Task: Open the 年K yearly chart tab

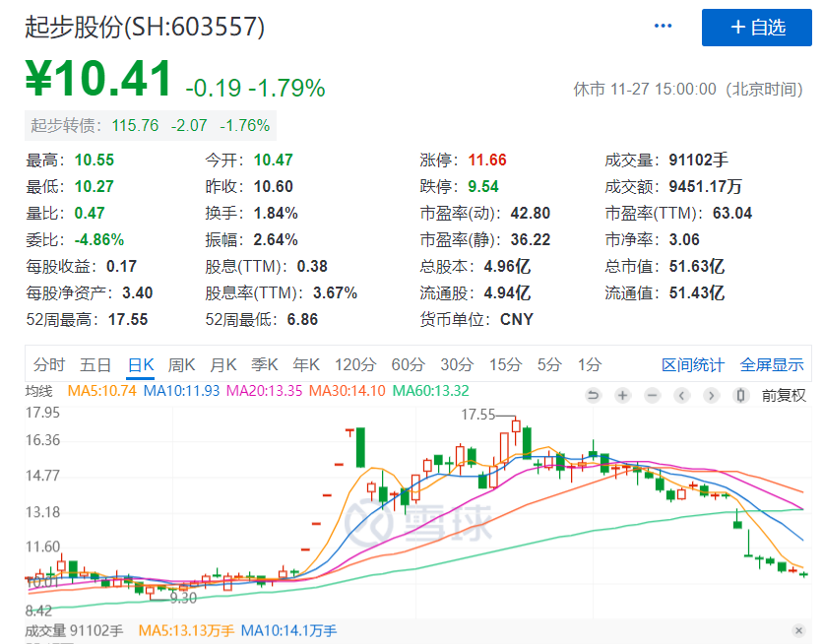Action: [306, 364]
